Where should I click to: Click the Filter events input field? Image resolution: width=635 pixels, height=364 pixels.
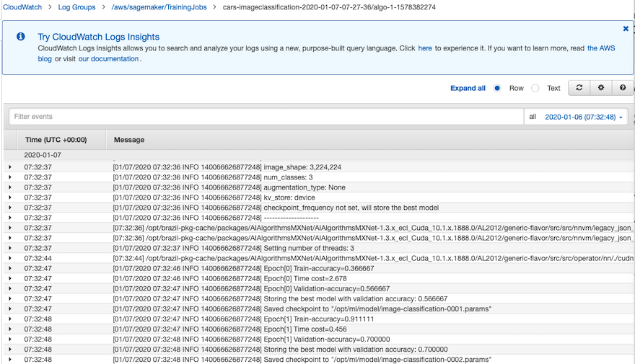click(x=266, y=117)
